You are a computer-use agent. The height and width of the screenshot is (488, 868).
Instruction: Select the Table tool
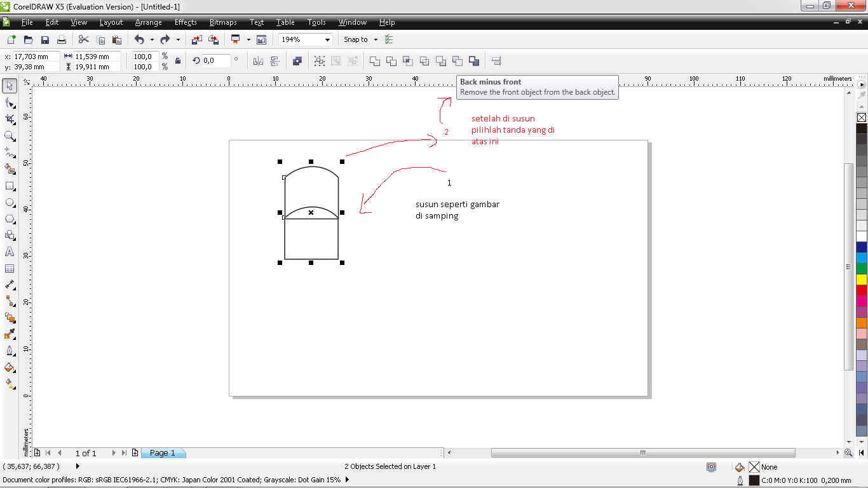[x=10, y=268]
